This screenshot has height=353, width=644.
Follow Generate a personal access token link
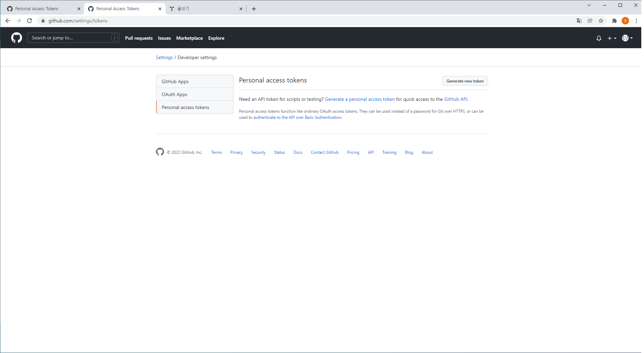(x=360, y=99)
